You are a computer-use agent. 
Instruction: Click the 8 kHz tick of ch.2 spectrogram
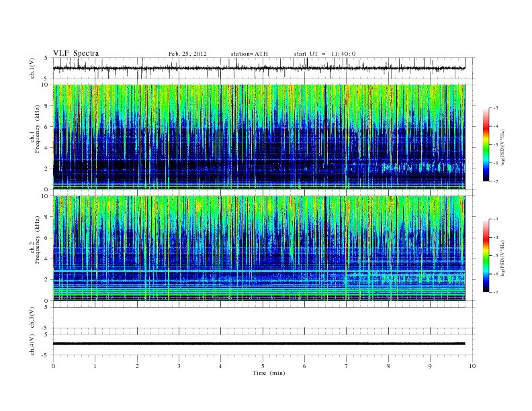46,217
